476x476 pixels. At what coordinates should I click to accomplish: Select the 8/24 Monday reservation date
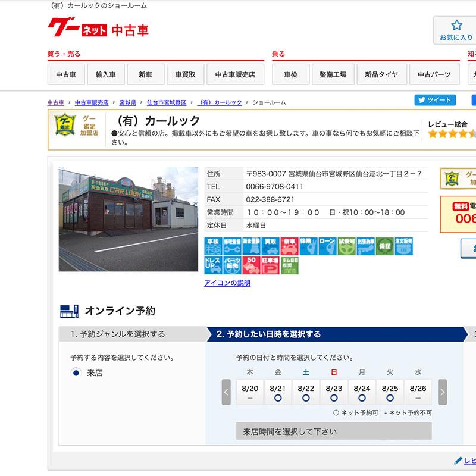[x=362, y=392]
